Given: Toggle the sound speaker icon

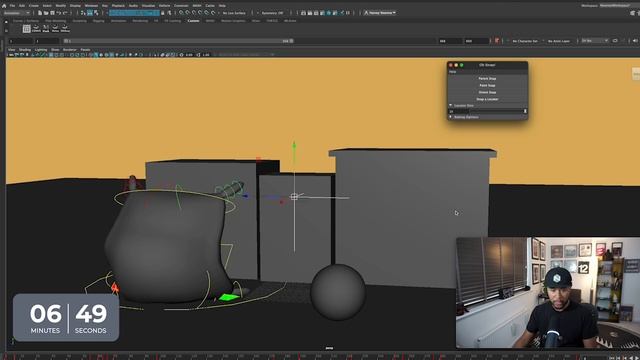Looking at the screenshot, I should 635,41.
